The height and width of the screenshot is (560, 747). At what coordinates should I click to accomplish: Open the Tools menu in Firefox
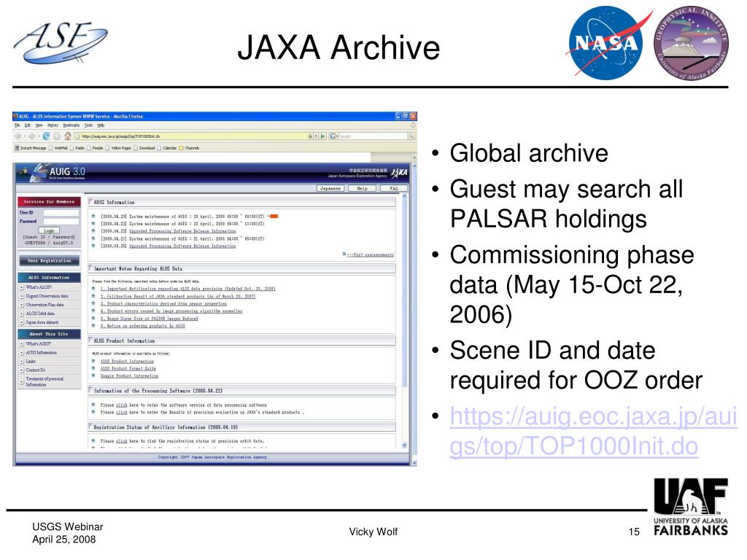coord(88,125)
